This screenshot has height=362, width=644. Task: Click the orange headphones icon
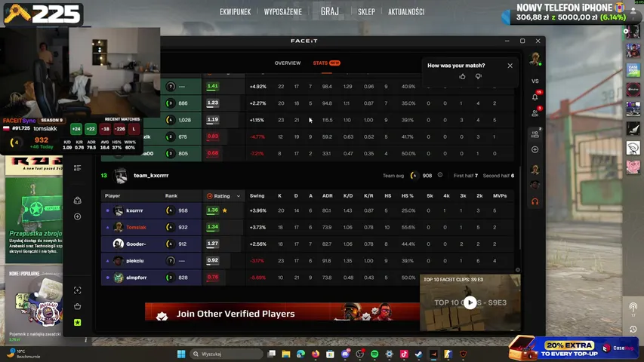click(x=535, y=201)
